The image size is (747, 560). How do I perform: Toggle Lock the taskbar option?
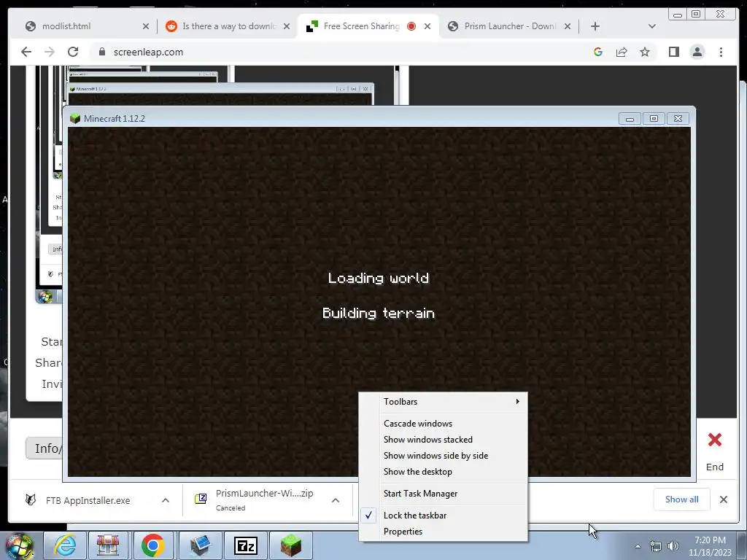pyautogui.click(x=443, y=516)
